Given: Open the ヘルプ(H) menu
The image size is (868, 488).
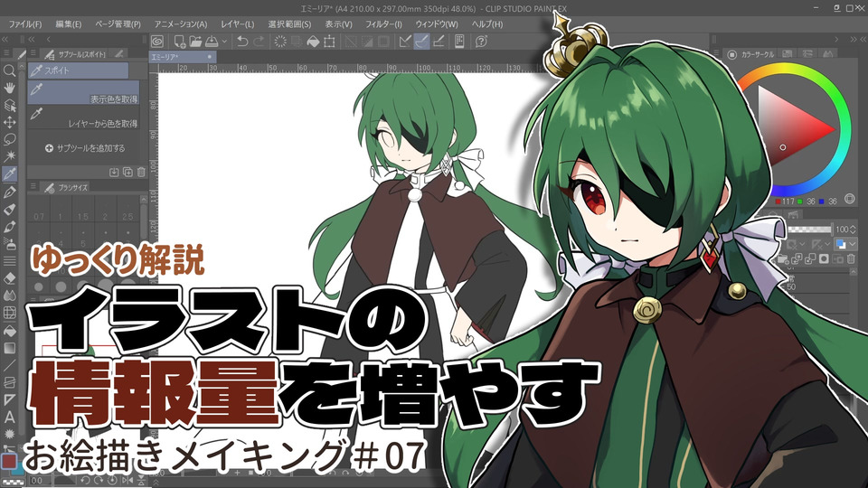Looking at the screenshot, I should pos(487,24).
